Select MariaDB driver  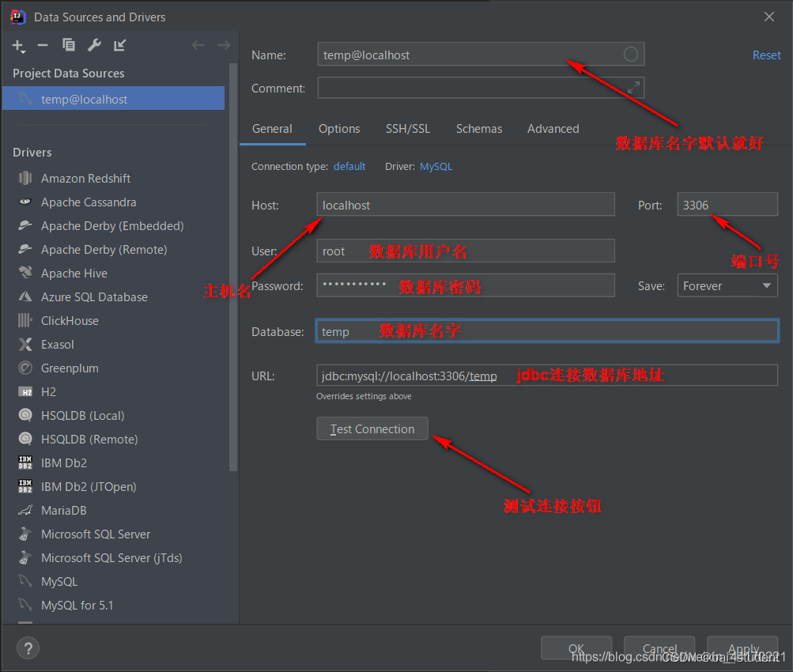pyautogui.click(x=64, y=511)
